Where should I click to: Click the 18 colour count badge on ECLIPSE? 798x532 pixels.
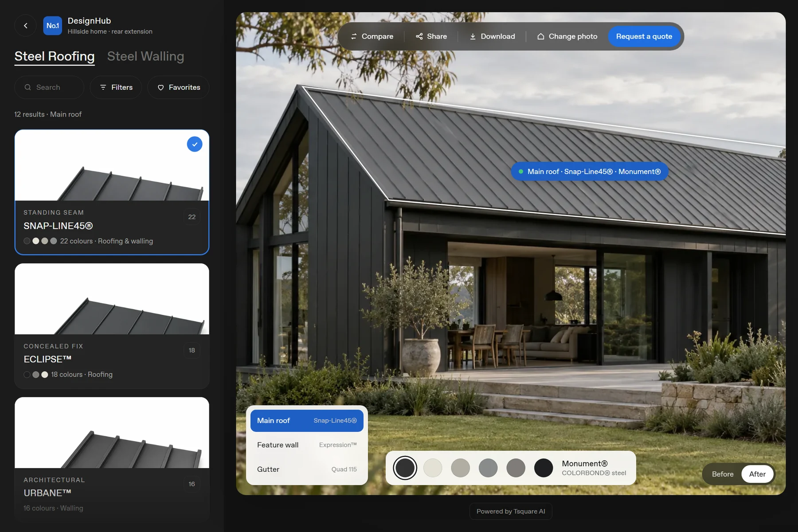[192, 350]
